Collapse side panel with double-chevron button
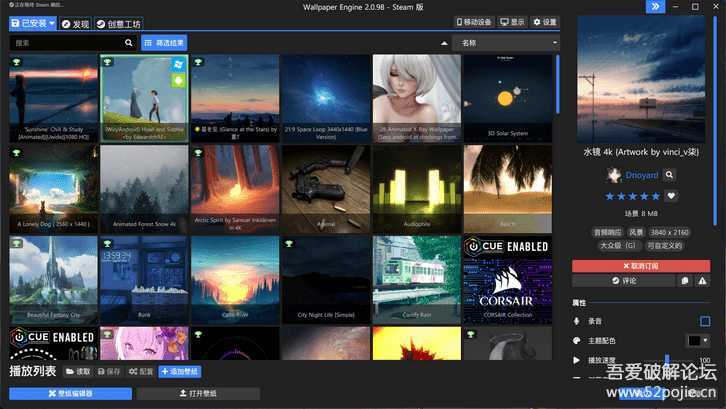 (x=654, y=7)
